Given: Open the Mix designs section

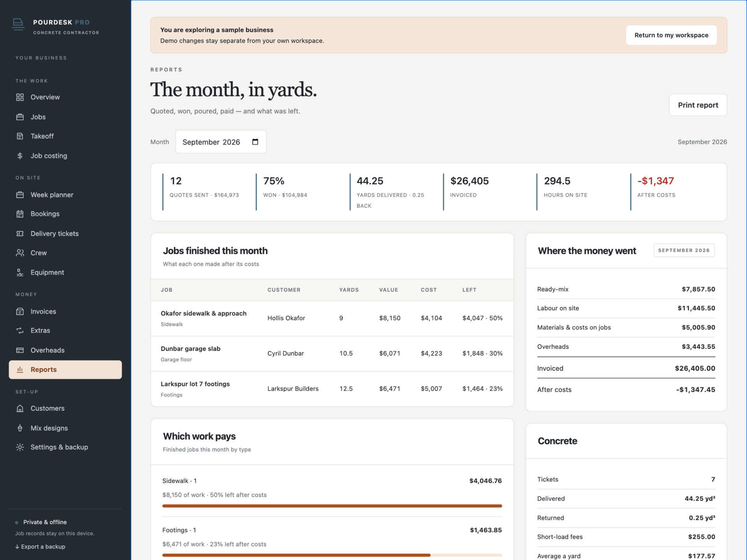Looking at the screenshot, I should (x=65, y=428).
